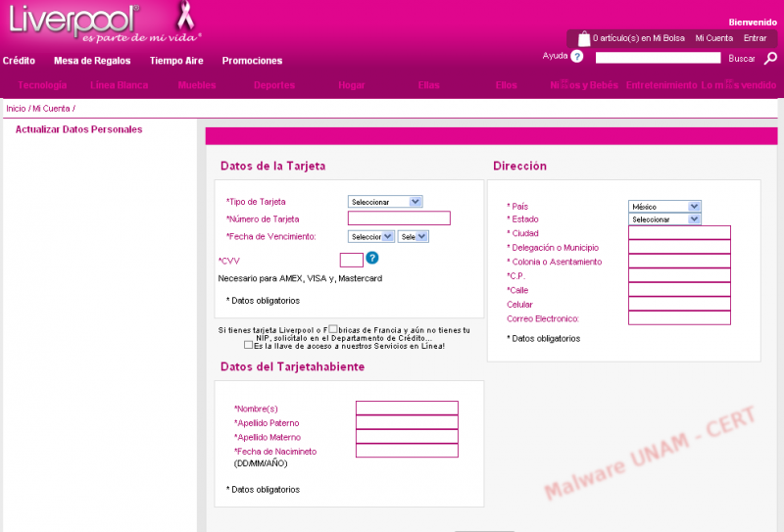Expand the expiration month dropdown
Image resolution: width=784 pixels, height=532 pixels.
pyautogui.click(x=371, y=236)
